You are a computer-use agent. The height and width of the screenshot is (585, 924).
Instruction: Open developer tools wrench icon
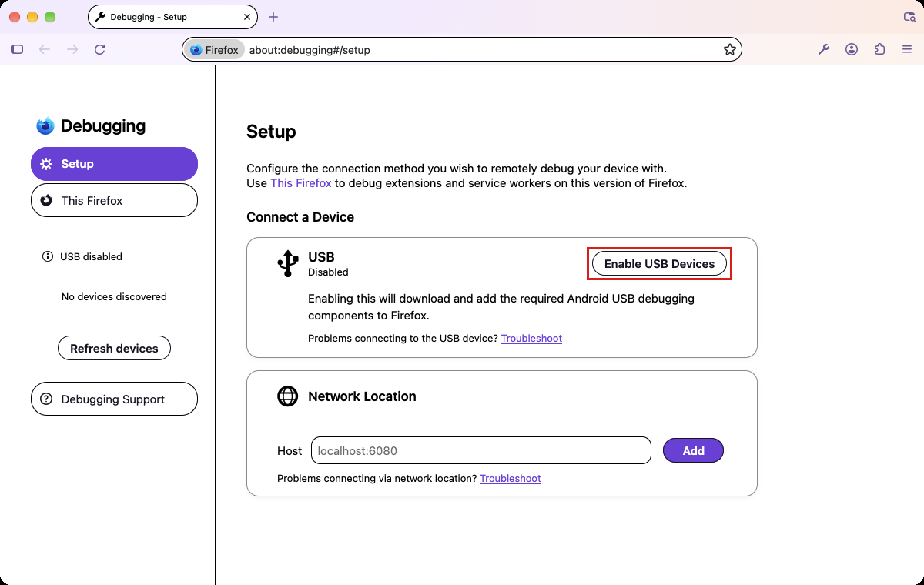coord(824,49)
